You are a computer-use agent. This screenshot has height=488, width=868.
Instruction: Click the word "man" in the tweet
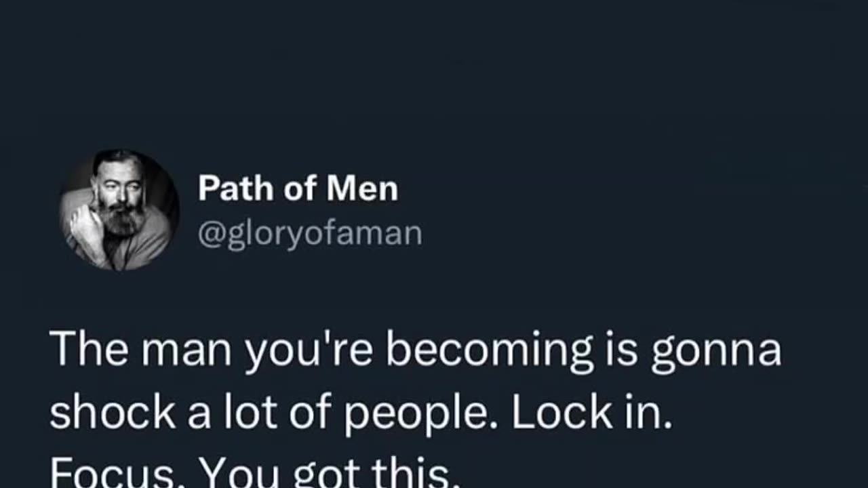click(180, 351)
